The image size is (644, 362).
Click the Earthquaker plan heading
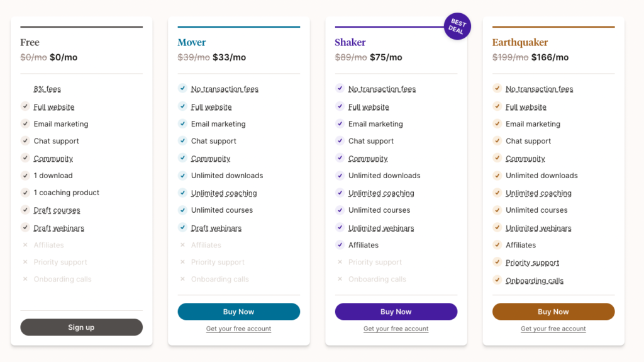tap(520, 42)
